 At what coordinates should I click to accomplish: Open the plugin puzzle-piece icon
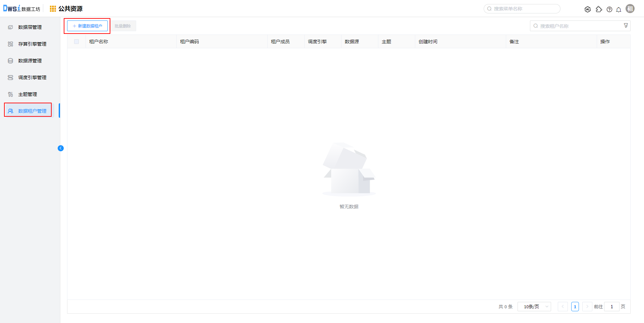pyautogui.click(x=599, y=9)
